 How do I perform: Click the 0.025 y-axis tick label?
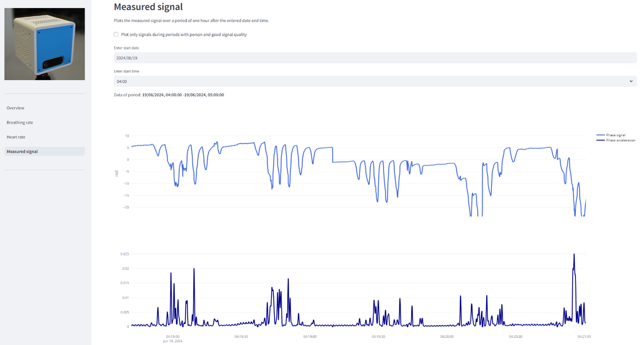(x=125, y=254)
